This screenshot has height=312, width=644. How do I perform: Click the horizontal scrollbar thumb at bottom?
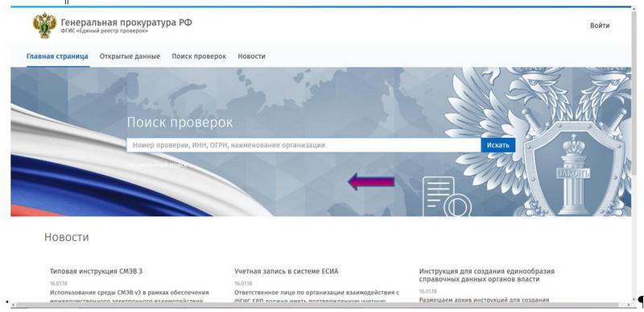pos(316,305)
